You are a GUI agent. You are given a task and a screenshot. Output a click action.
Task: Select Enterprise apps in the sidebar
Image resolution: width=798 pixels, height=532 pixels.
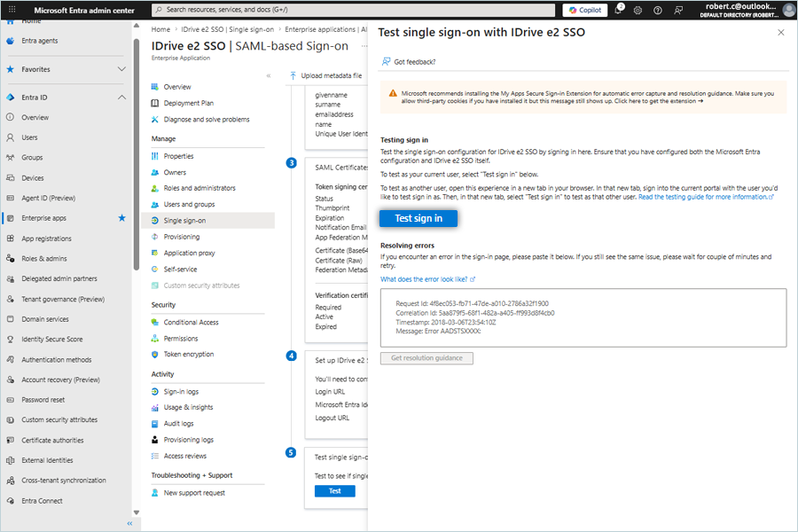click(43, 218)
